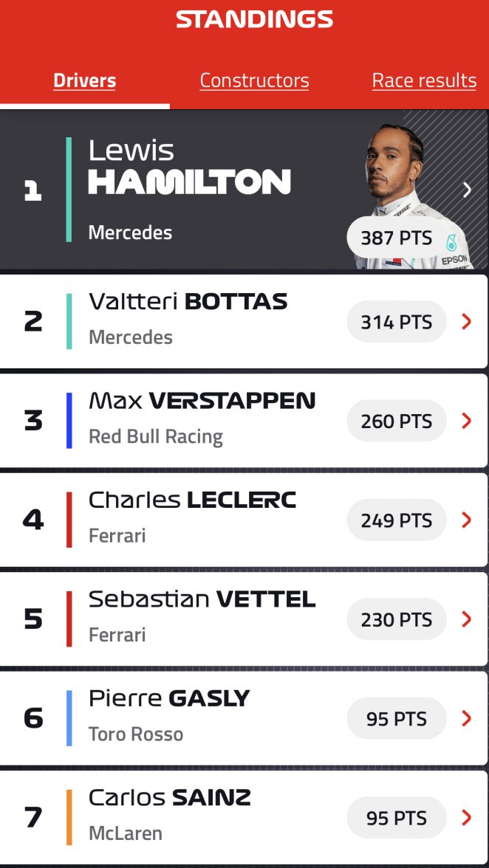Select the Valtteri Bottas name
Screen dimensions: 489x868
pos(188,302)
